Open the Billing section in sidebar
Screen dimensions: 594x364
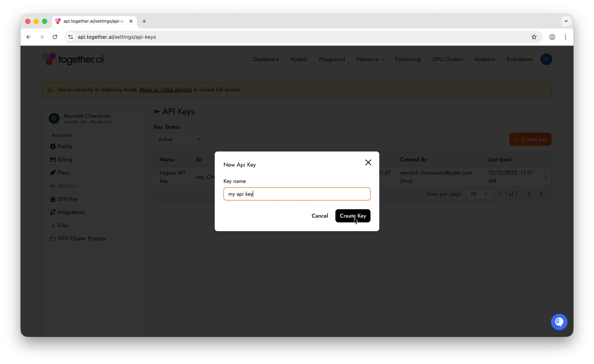pos(65,160)
